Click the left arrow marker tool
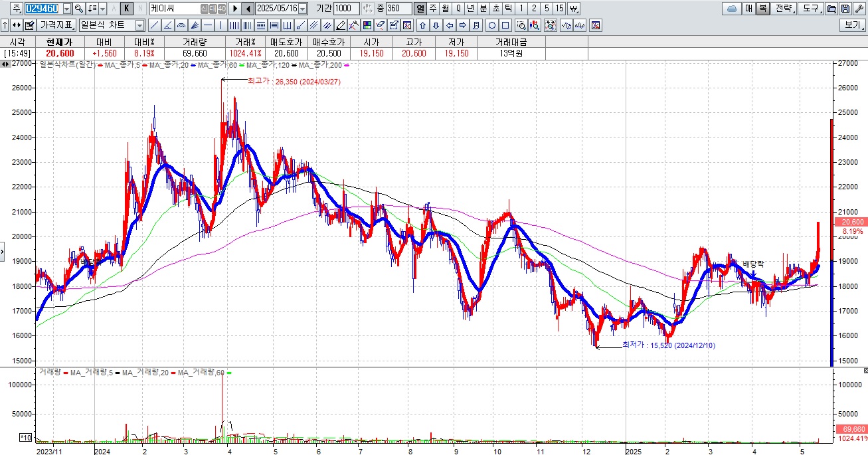 click(x=450, y=25)
